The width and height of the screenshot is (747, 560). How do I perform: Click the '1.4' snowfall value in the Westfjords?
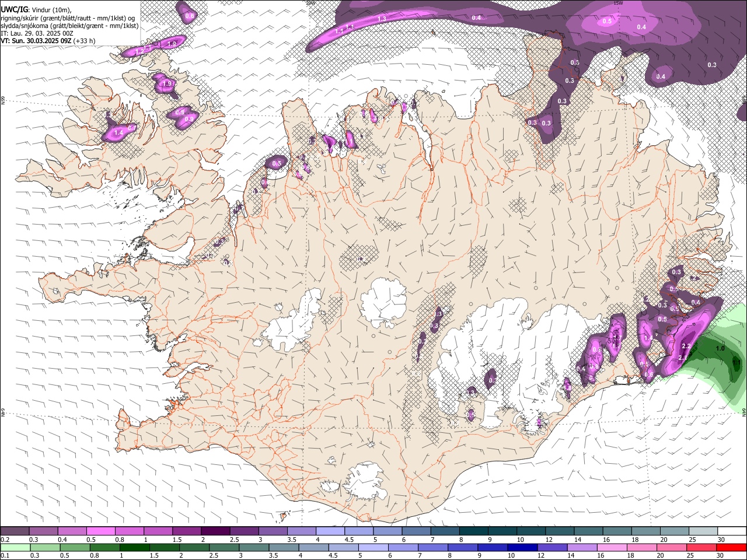coord(118,133)
